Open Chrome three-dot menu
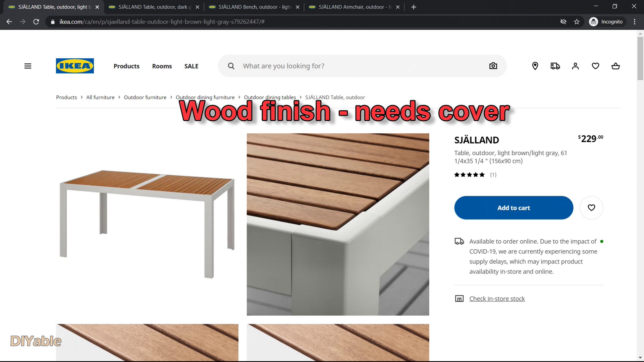Image resolution: width=644 pixels, height=362 pixels. (634, 22)
